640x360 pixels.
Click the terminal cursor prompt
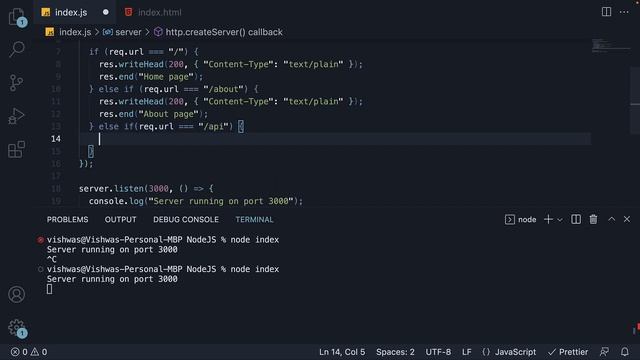(x=49, y=289)
